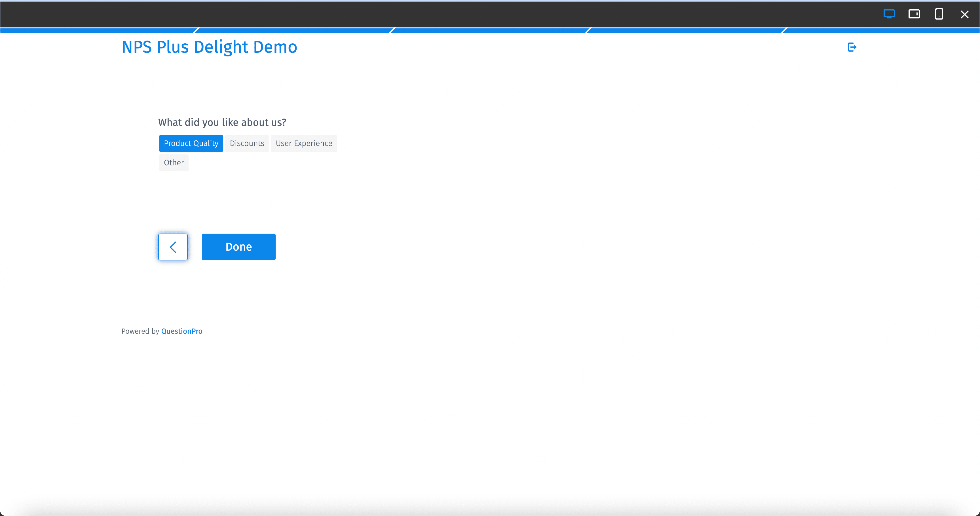Switch to tablet preview mode
This screenshot has height=516, width=980.
tap(914, 14)
